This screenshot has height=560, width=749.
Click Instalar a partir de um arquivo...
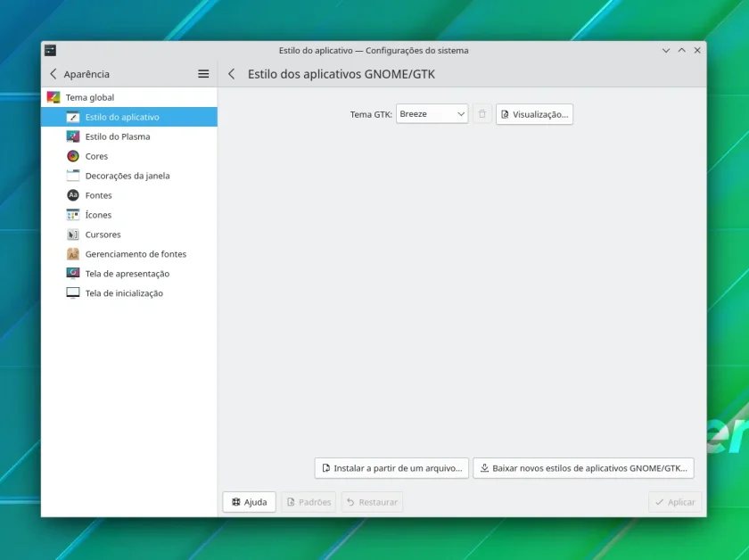391,468
